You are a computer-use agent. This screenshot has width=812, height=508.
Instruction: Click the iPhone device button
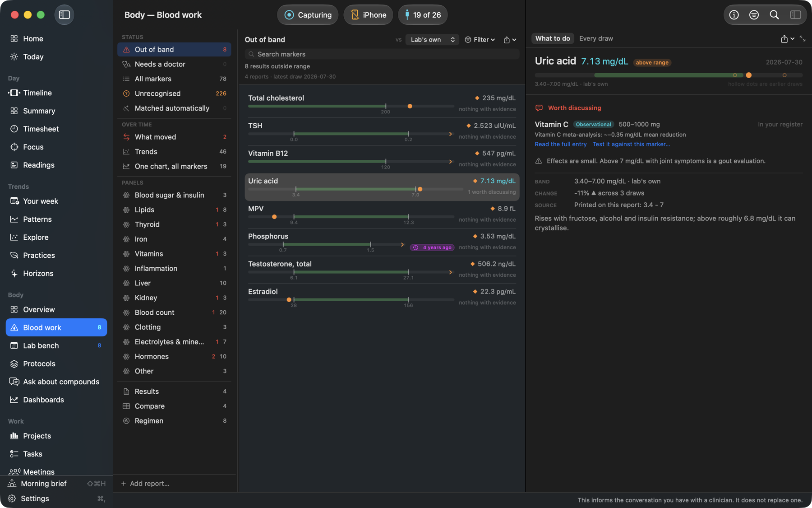[x=368, y=15]
